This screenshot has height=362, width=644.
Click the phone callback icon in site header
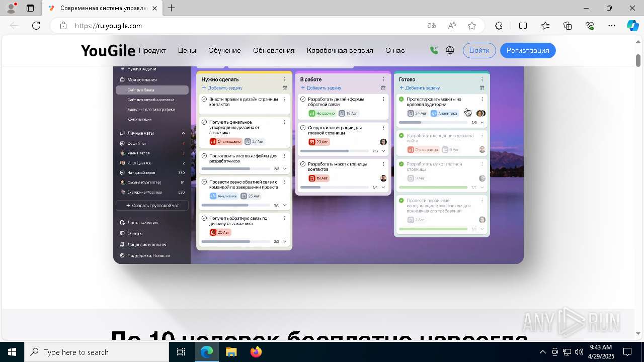coord(434,50)
